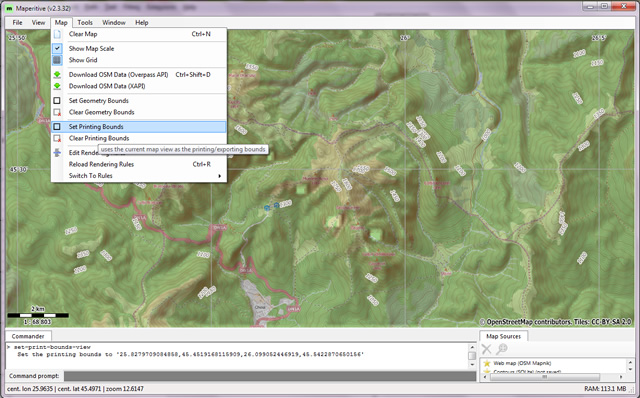Click the Command prompt input field

coord(270,376)
